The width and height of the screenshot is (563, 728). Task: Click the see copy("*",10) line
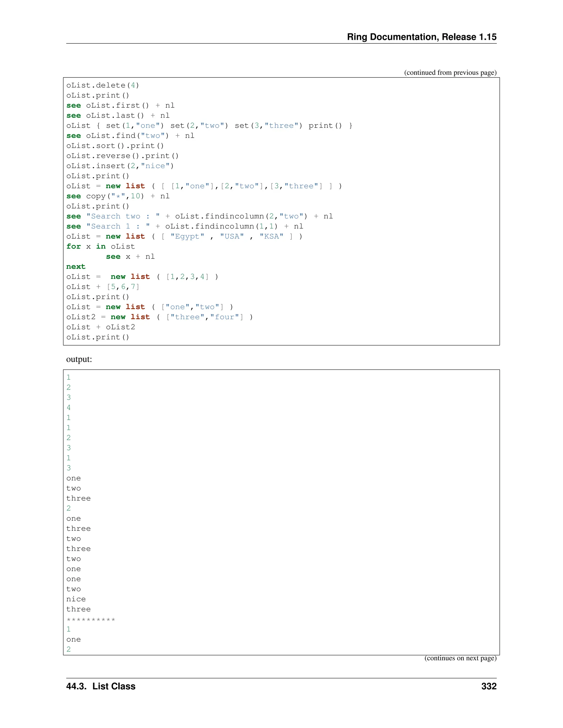pyautogui.click(x=118, y=196)
